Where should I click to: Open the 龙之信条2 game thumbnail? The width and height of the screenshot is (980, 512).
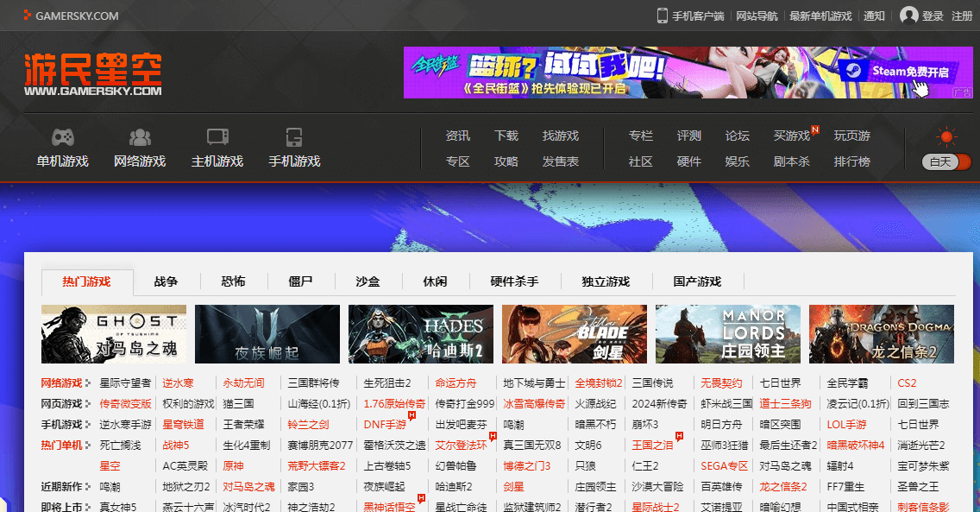[882, 334]
